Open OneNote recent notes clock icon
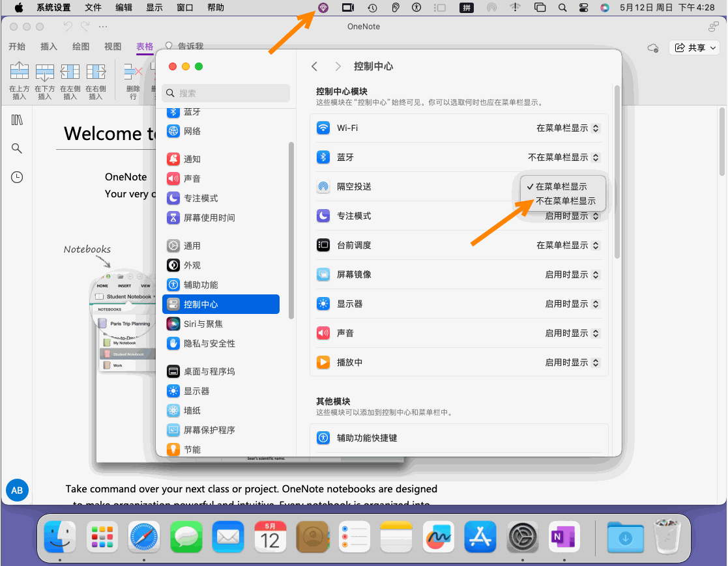 (x=17, y=177)
